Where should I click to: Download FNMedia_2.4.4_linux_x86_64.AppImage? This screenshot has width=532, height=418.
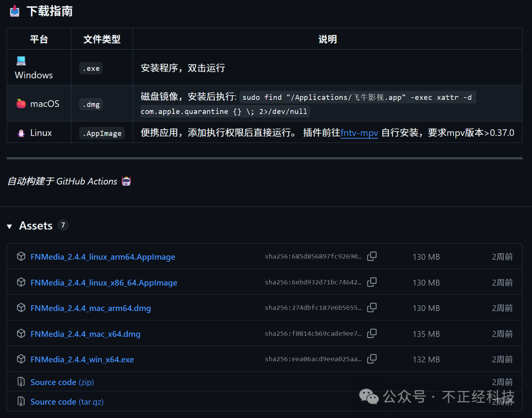click(x=103, y=282)
